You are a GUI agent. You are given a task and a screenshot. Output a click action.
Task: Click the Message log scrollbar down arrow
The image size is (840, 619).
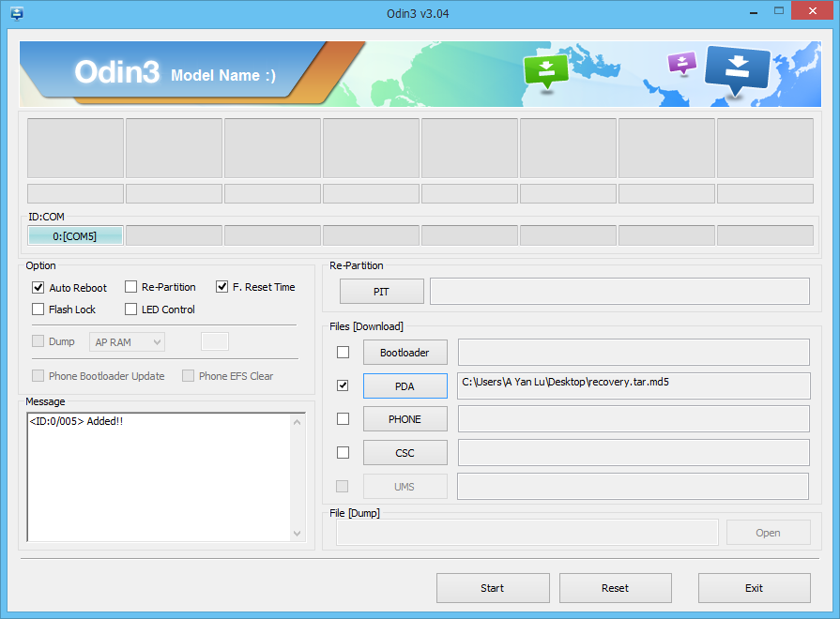298,534
